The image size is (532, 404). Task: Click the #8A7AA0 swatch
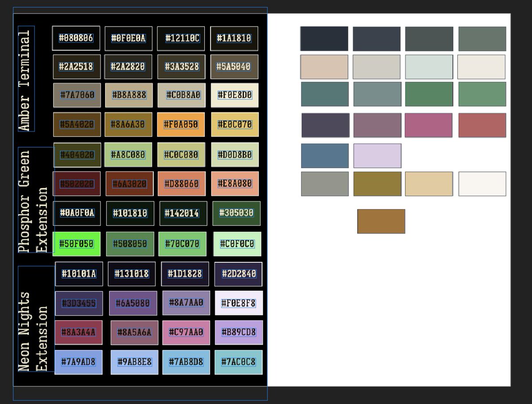(186, 303)
